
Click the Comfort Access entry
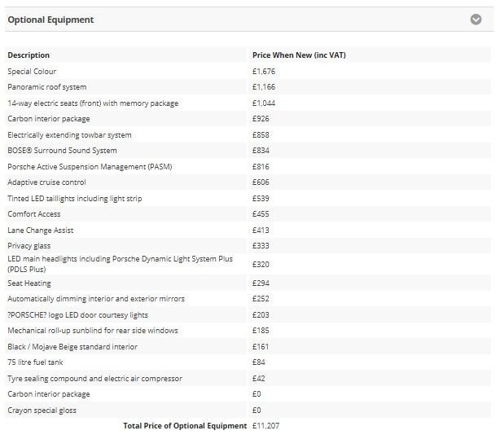point(34,214)
